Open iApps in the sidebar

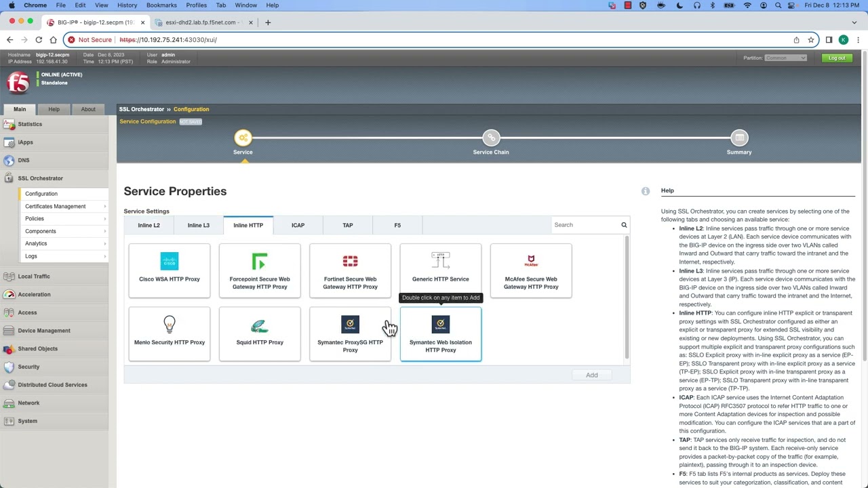tap(54, 142)
